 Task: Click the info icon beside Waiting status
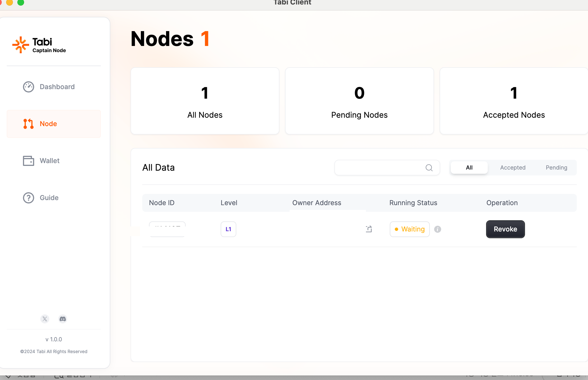pos(438,229)
